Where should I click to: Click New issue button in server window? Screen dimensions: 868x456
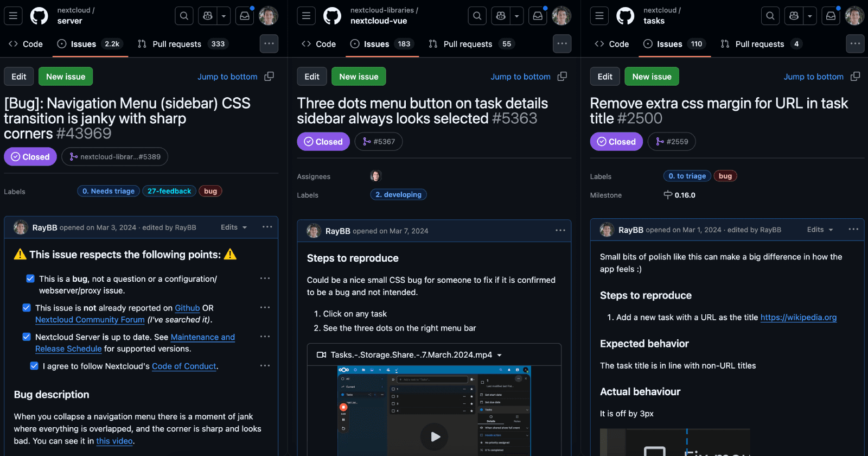point(66,77)
